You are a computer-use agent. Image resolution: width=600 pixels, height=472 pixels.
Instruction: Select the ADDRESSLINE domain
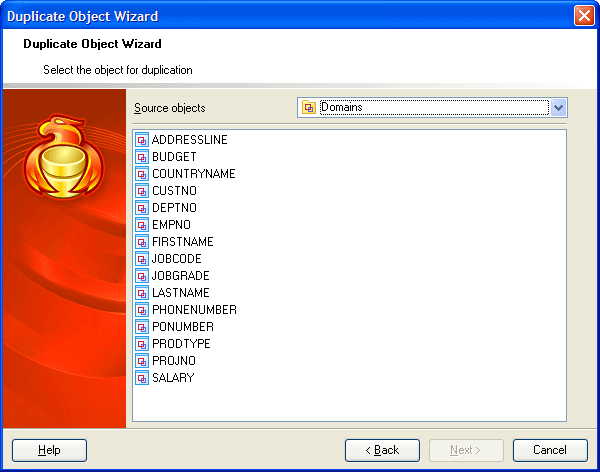(x=189, y=140)
